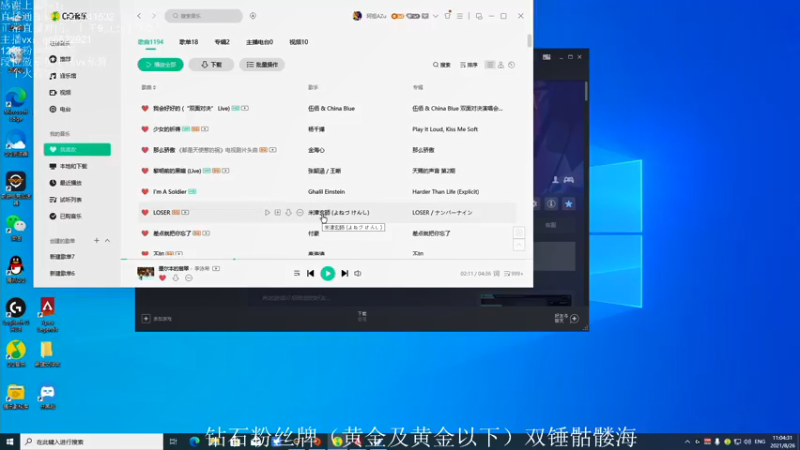Click the batch operations button

coord(262,65)
